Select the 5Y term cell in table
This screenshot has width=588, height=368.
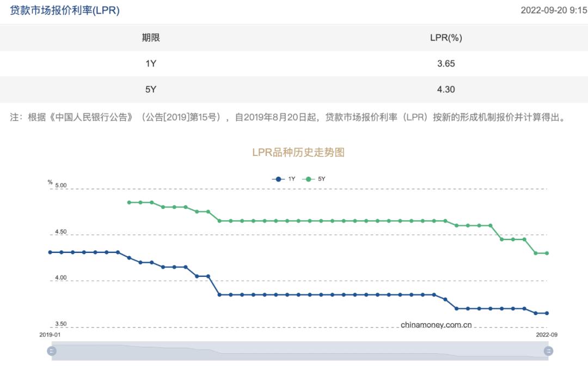point(151,89)
